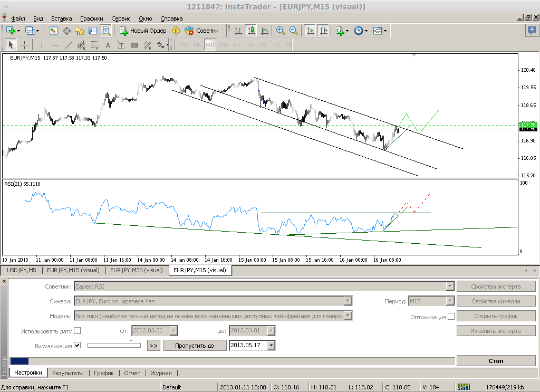540x392 pixels.
Task: Select the Text (A) tool
Action: click(108, 45)
